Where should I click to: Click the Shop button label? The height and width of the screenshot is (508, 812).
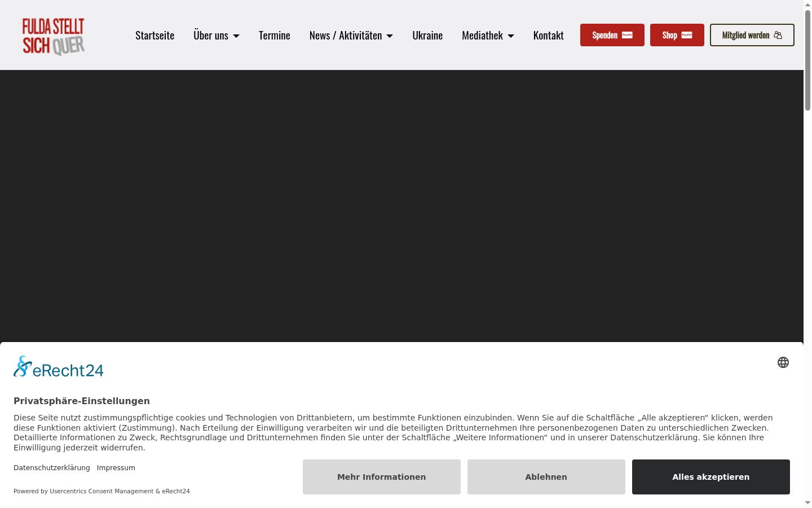pyautogui.click(x=669, y=35)
